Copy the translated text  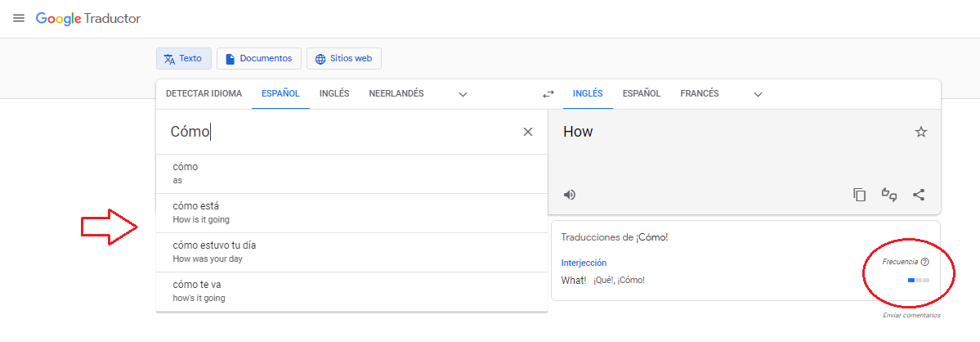(859, 195)
